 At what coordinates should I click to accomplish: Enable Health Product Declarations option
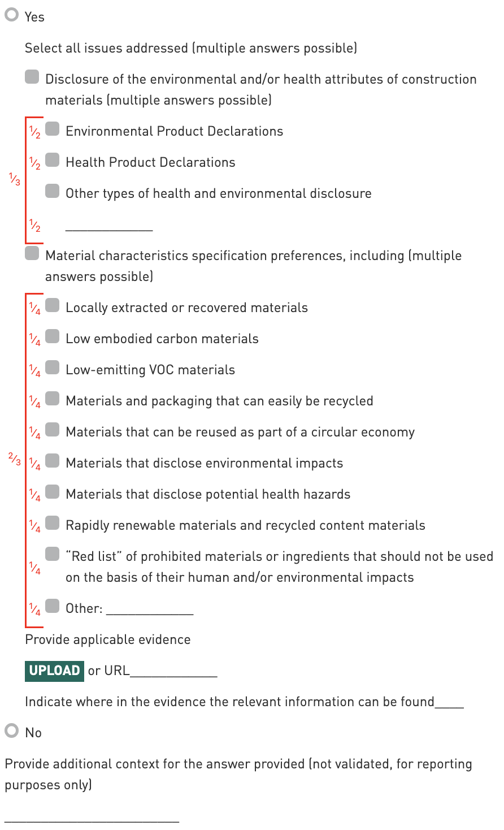[53, 160]
